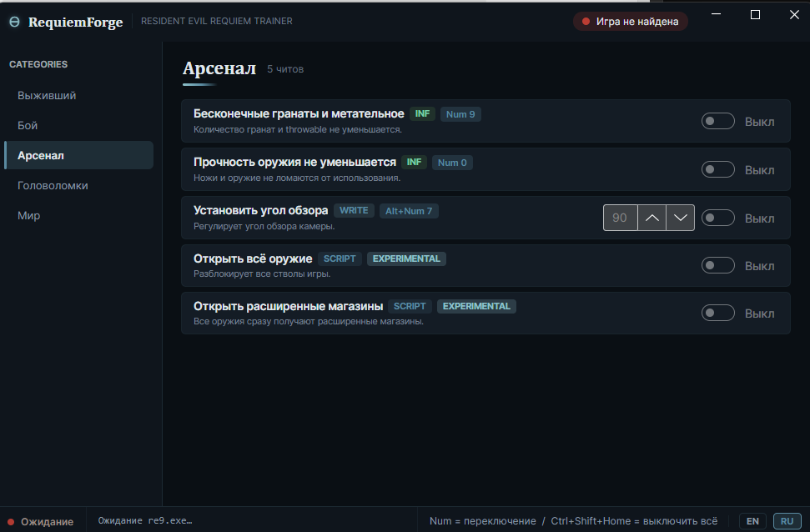Click the Установить угол обзора title
Image resolution: width=810 pixels, height=532 pixels.
(260, 210)
